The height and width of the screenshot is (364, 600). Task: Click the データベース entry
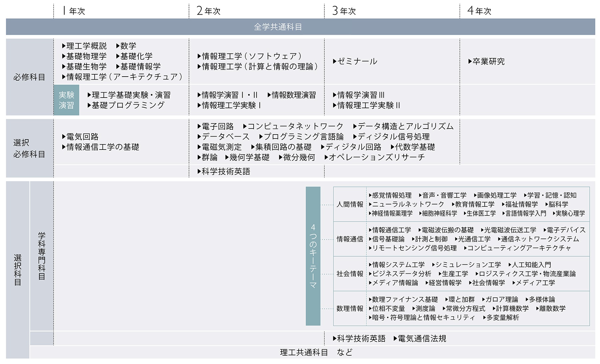pyautogui.click(x=224, y=137)
